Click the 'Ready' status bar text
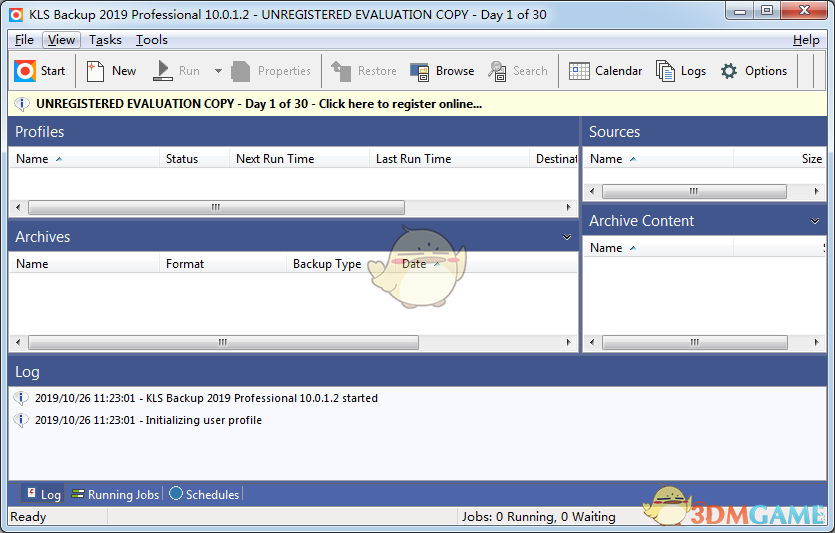The width and height of the screenshot is (835, 533). click(28, 516)
